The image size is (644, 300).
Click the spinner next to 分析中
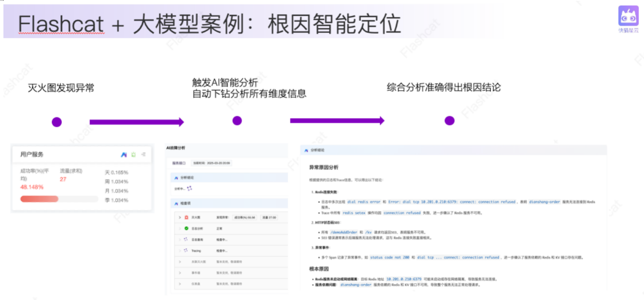coord(190,188)
